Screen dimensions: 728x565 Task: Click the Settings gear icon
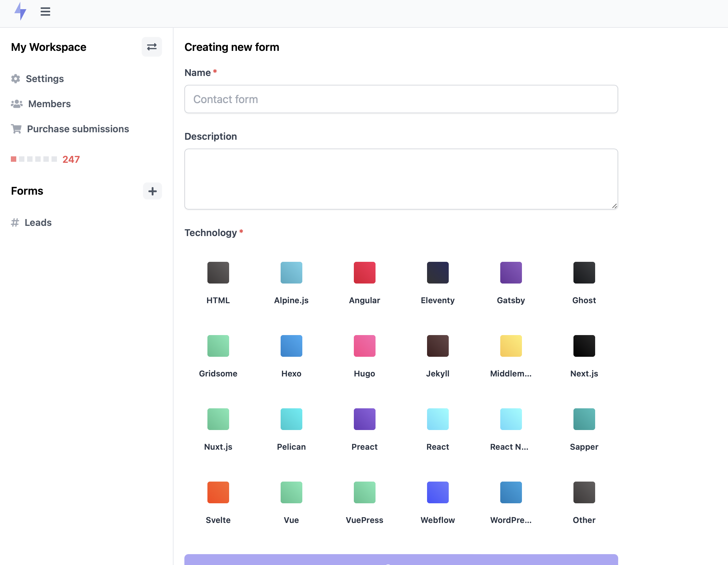tap(17, 78)
